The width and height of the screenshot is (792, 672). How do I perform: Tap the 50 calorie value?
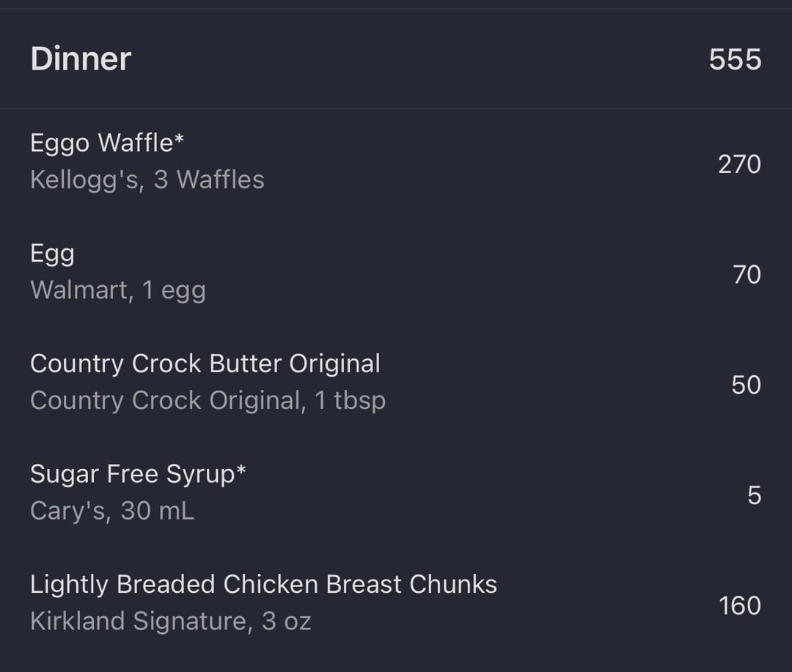746,385
